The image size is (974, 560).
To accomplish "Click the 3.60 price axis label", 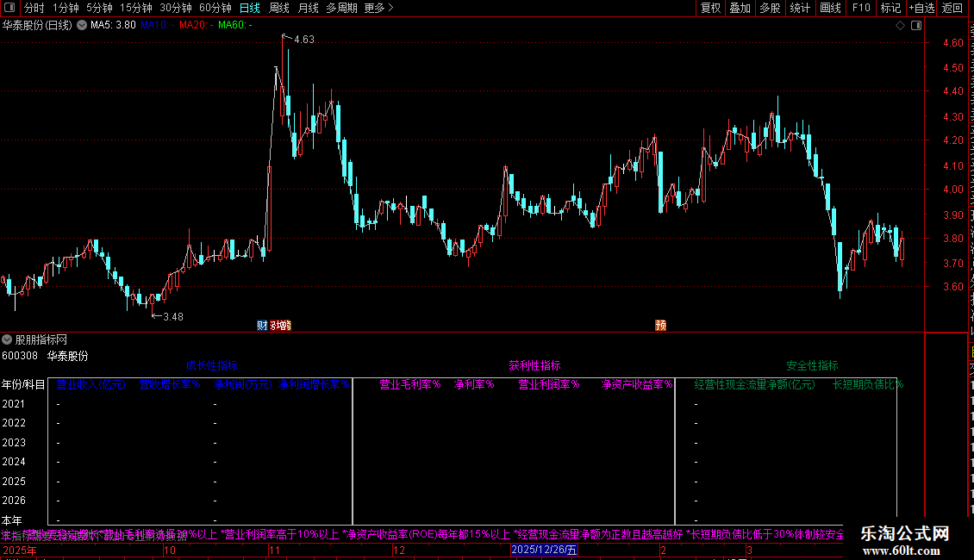I will point(952,287).
